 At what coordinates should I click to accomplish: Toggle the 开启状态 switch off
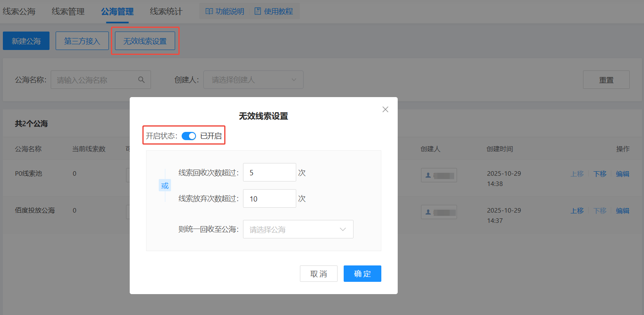189,136
